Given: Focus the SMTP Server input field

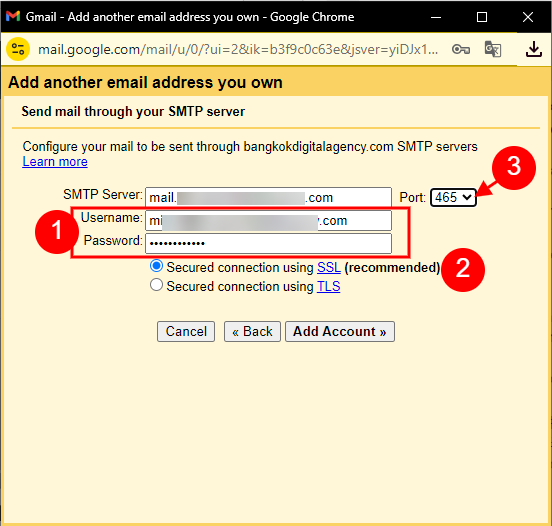Looking at the screenshot, I should (x=268, y=197).
